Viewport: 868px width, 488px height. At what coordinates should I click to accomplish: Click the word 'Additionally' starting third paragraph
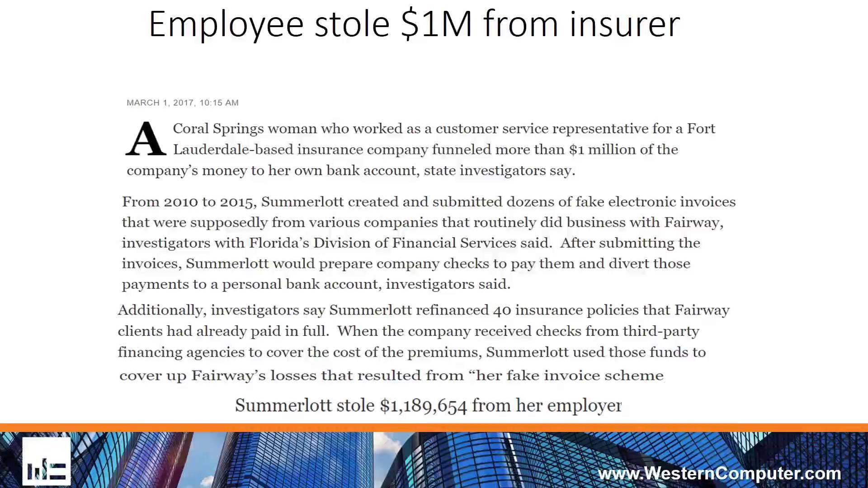(x=160, y=310)
